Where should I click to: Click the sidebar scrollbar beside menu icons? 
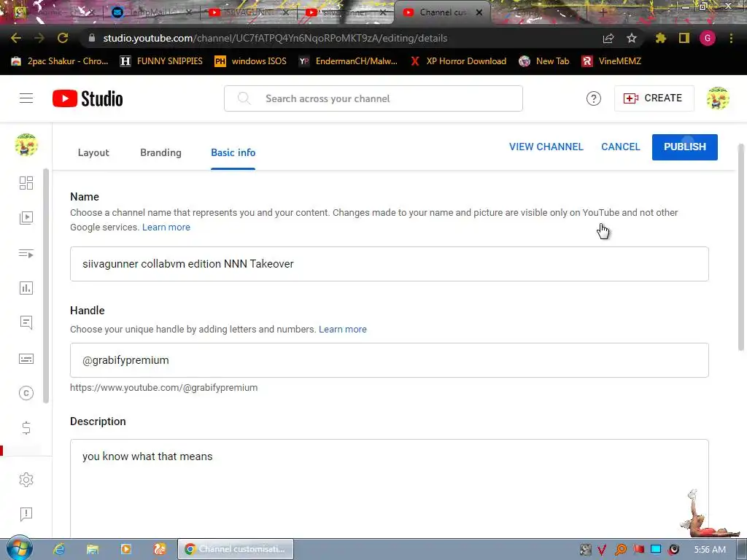(x=46, y=286)
